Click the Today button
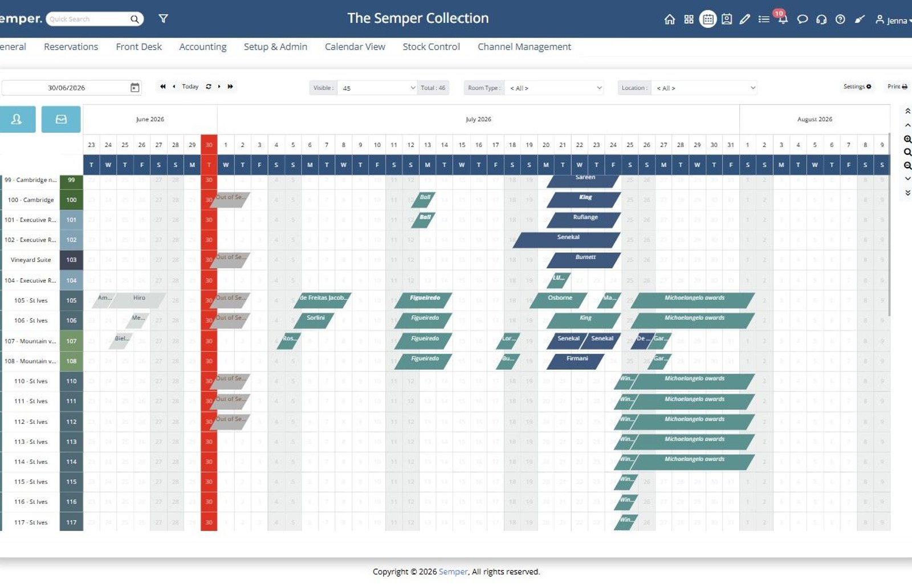912x588 pixels. pyautogui.click(x=190, y=87)
